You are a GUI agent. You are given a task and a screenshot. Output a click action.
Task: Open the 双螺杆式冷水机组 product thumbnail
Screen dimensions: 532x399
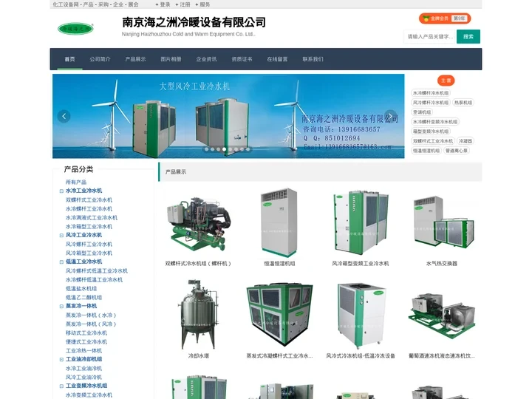199,224
